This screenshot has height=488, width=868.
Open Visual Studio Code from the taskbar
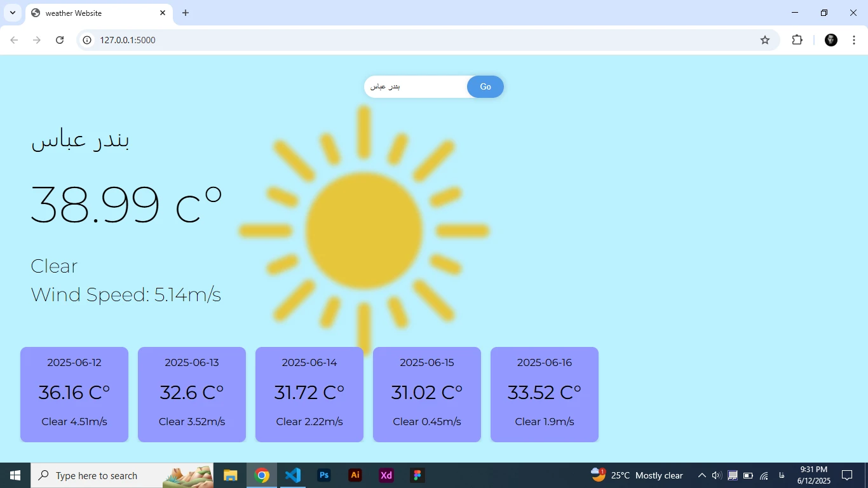click(292, 475)
